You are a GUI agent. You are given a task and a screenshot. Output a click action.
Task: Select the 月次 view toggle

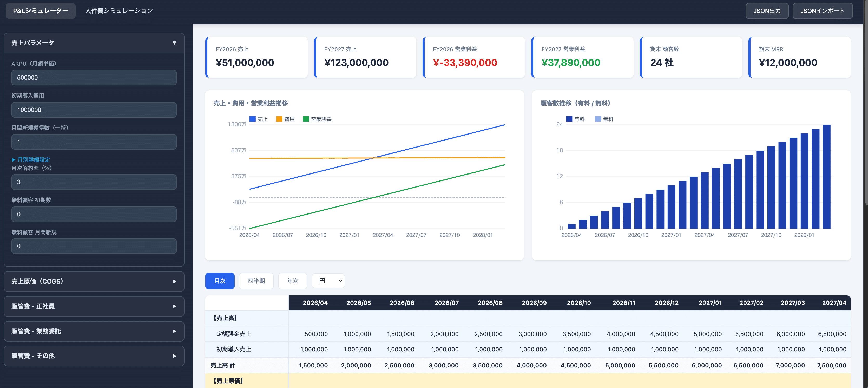coord(220,280)
